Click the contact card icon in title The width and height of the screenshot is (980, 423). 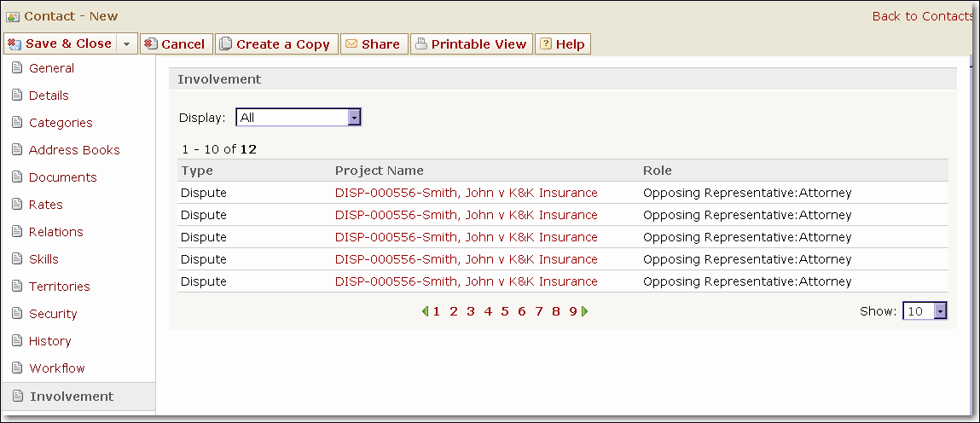point(13,17)
